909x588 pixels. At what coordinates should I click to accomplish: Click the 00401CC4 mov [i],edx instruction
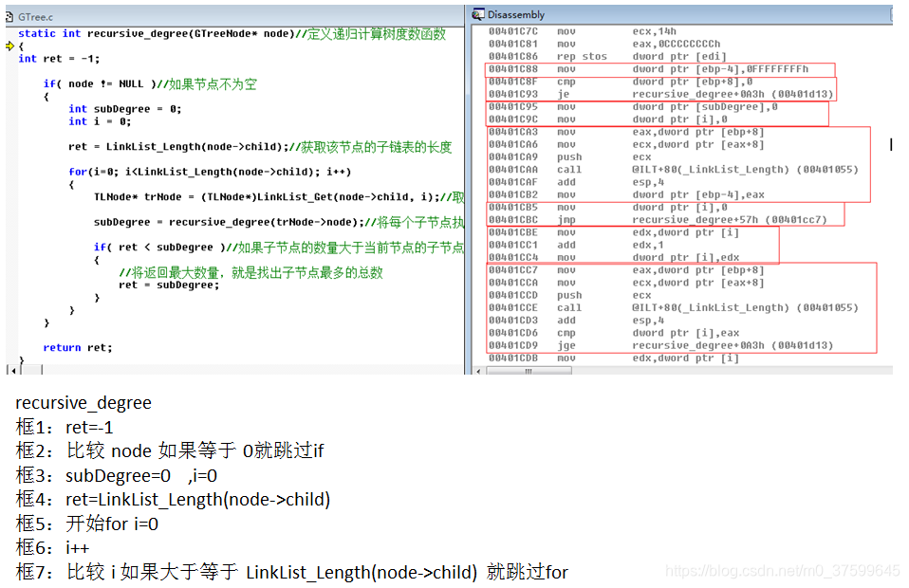click(x=614, y=258)
